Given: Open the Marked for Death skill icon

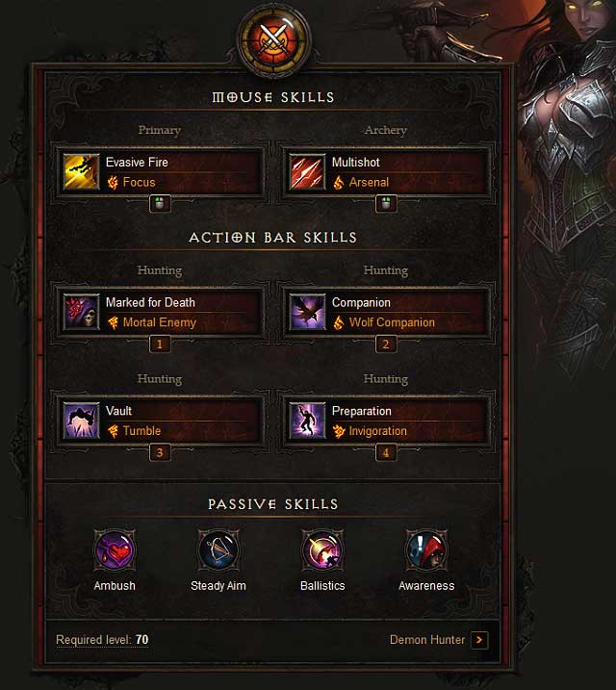Looking at the screenshot, I should coord(82,312).
